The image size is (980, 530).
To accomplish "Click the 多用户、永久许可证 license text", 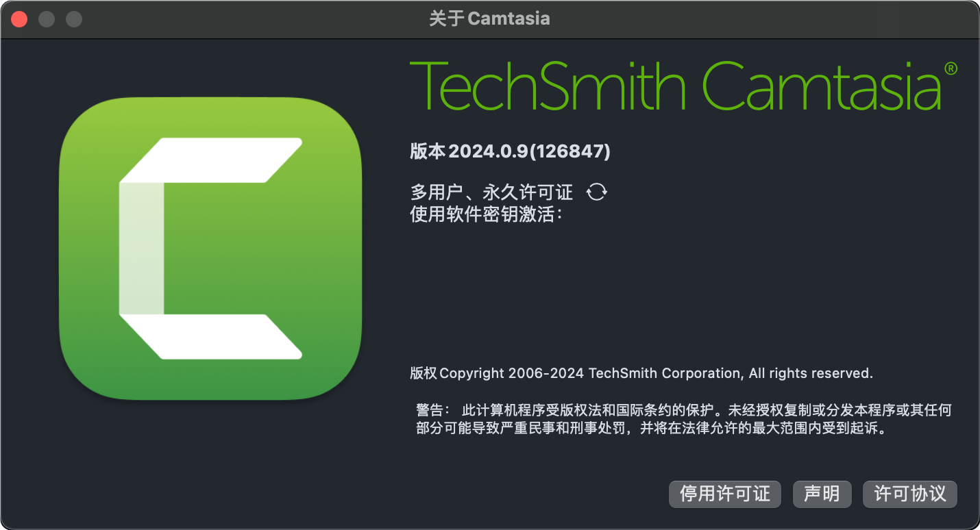I will (491, 192).
